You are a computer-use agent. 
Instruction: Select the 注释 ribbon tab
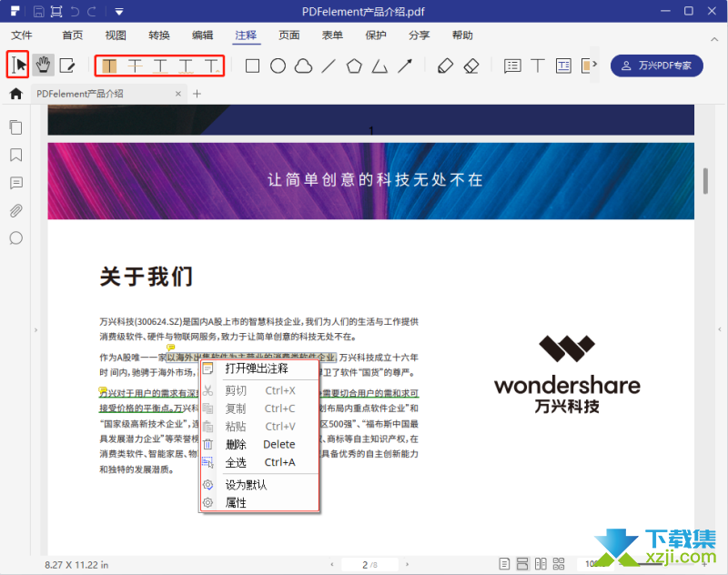click(x=246, y=35)
